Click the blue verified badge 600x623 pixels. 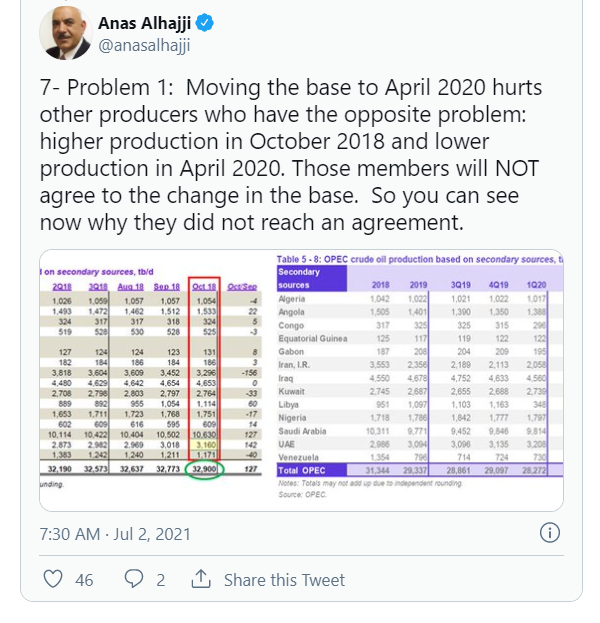pos(205,23)
